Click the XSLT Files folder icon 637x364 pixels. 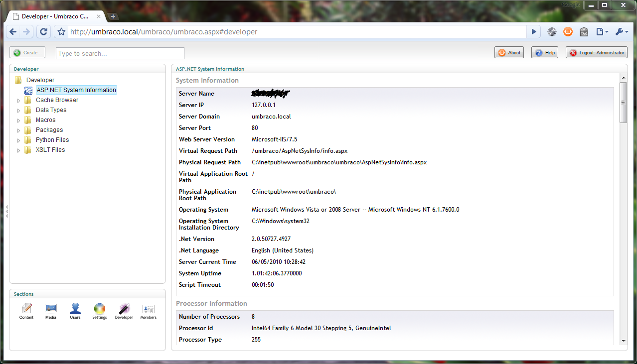28,150
